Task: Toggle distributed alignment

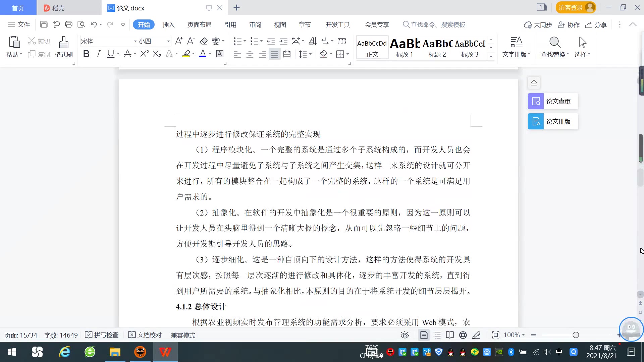Action: 287,54
